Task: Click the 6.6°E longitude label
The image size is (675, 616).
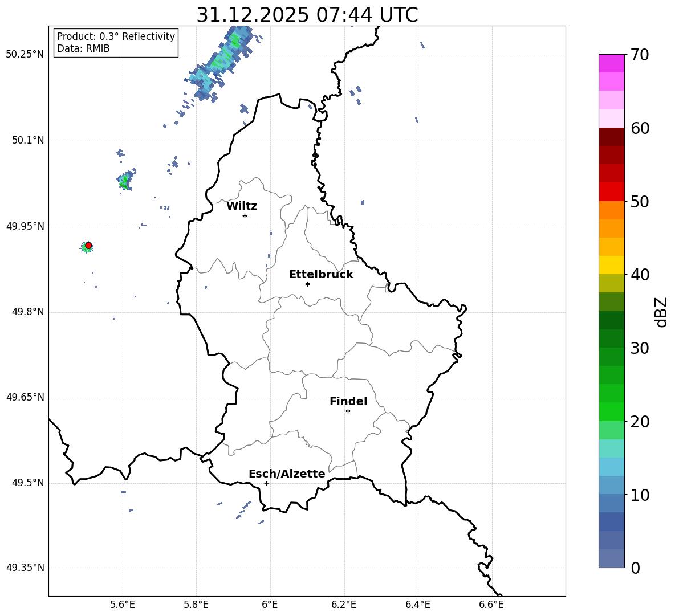Action: click(x=491, y=605)
